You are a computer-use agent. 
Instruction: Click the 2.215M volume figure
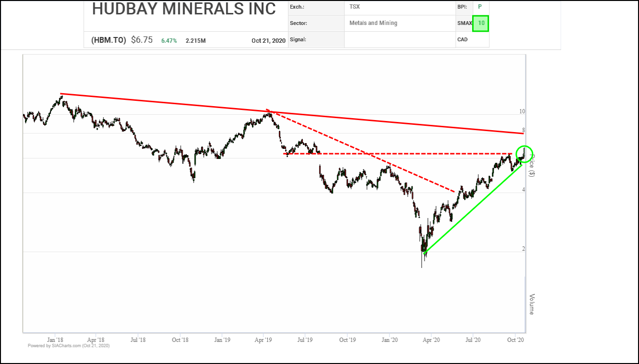(x=196, y=41)
